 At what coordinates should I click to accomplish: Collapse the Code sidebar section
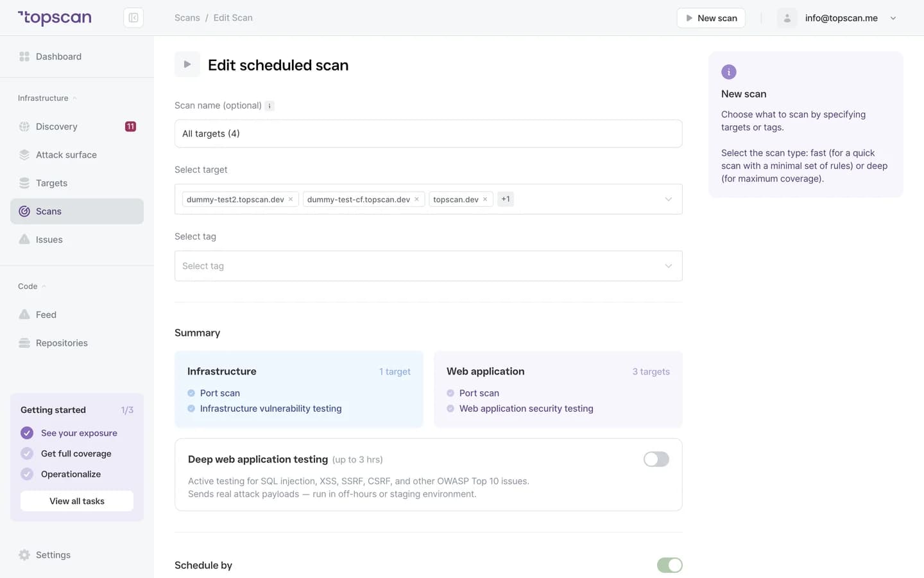pos(32,286)
